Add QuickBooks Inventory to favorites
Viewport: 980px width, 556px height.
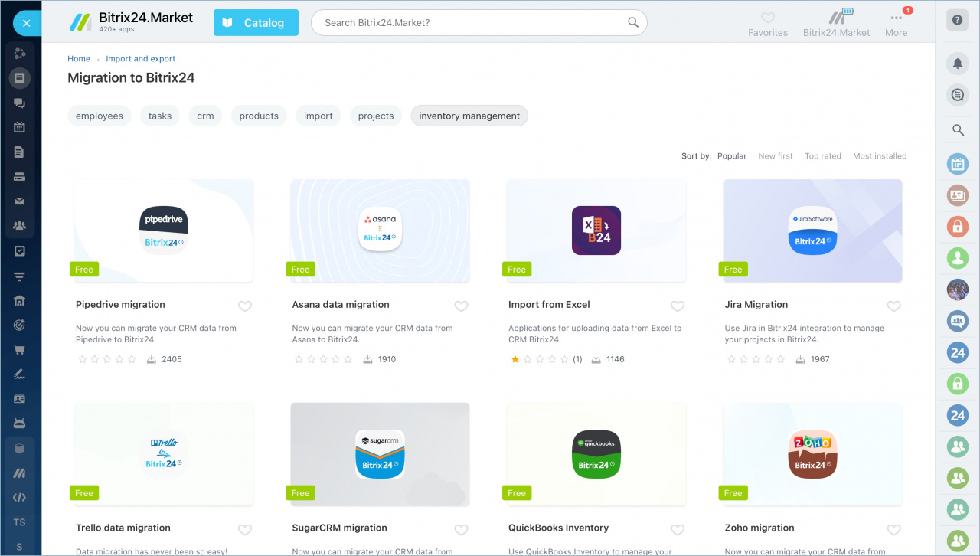(x=678, y=530)
